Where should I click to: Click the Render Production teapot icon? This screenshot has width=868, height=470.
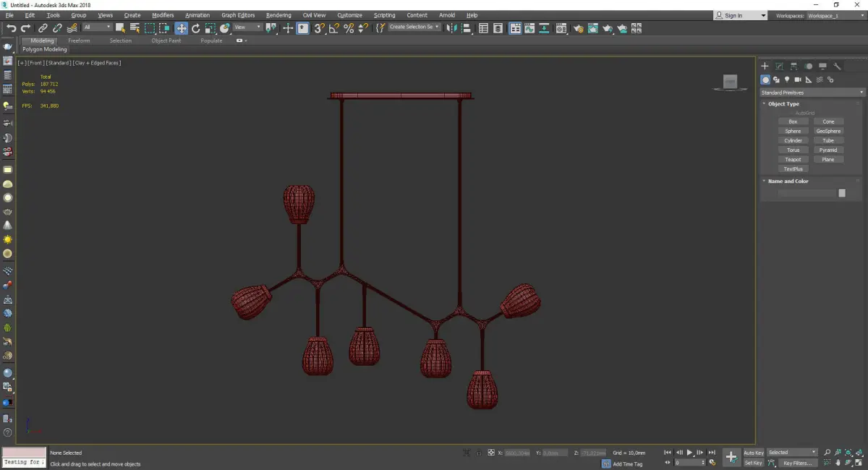pyautogui.click(x=608, y=28)
